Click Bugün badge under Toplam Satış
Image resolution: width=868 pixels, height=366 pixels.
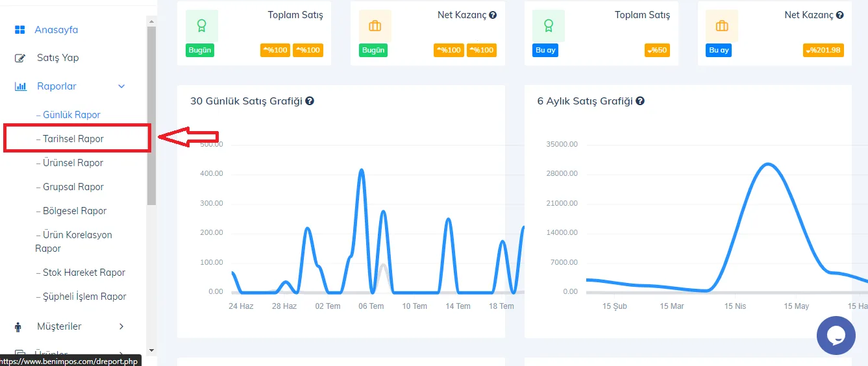(200, 50)
